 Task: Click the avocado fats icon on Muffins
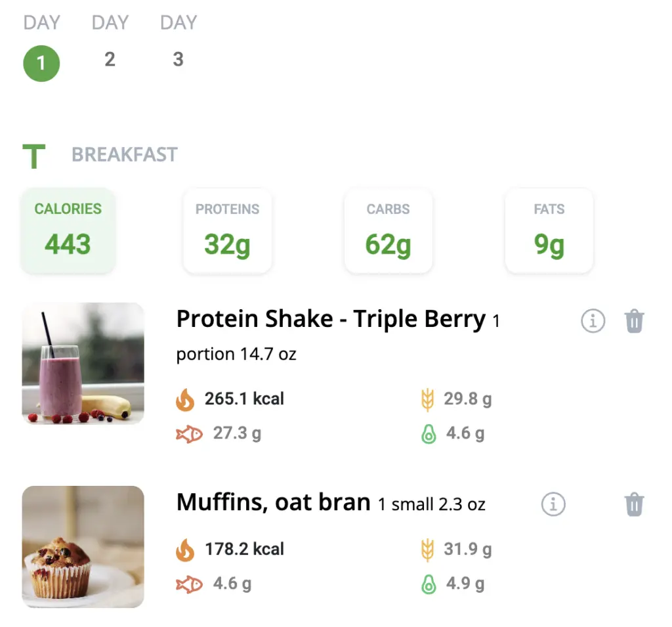(428, 583)
